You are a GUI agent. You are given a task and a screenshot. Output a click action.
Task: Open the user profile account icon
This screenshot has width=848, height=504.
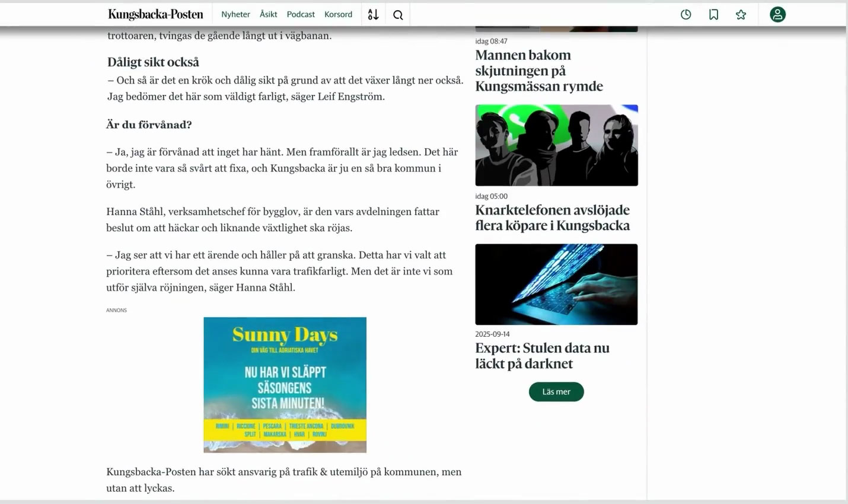[x=777, y=15]
